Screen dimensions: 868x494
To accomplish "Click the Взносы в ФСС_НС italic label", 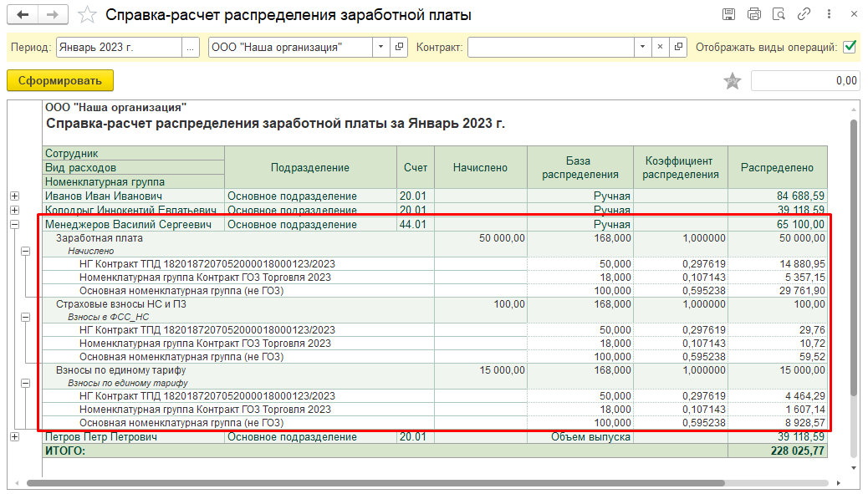I will point(109,317).
